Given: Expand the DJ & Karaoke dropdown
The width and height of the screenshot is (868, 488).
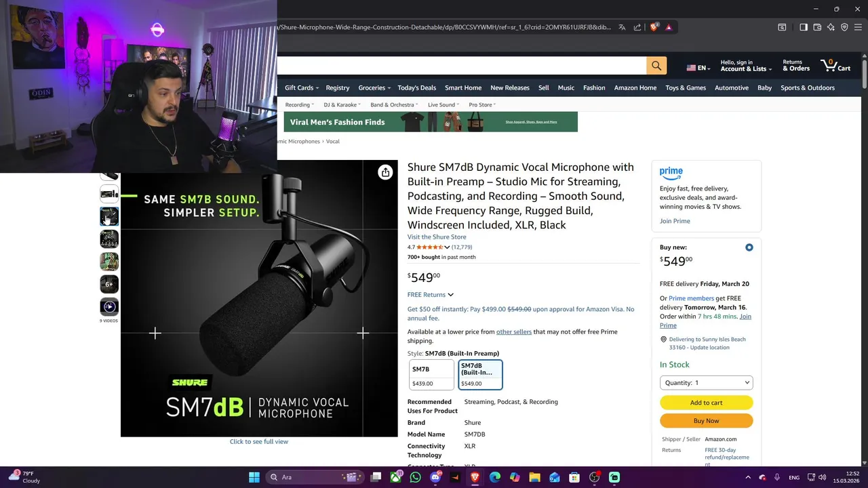Looking at the screenshot, I should (x=342, y=105).
